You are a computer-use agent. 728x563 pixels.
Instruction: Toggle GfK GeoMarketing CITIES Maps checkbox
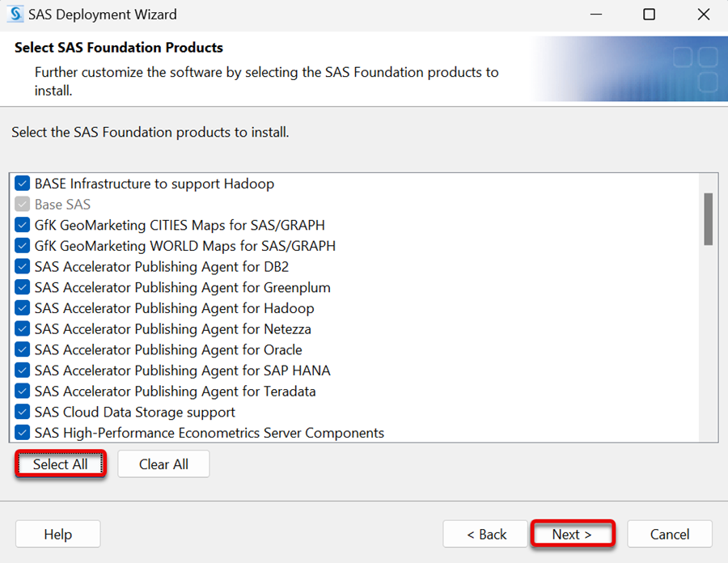23,225
